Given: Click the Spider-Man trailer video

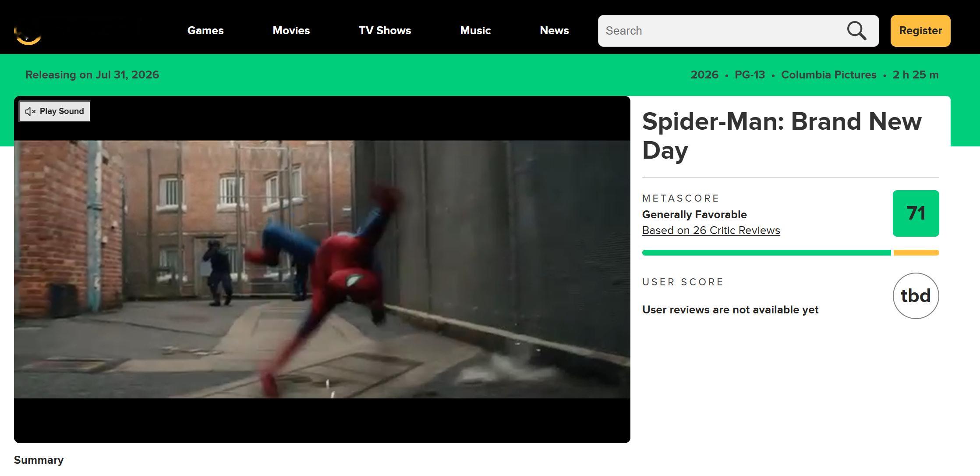Looking at the screenshot, I should (x=322, y=269).
